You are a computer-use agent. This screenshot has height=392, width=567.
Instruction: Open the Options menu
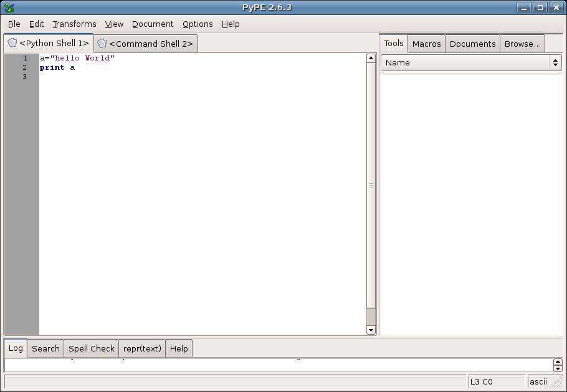[x=198, y=24]
